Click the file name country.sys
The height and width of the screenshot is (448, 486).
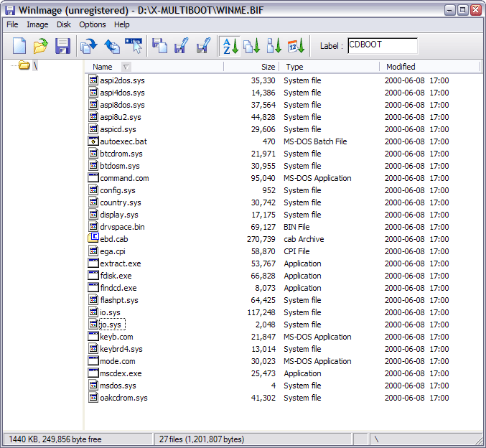121,202
